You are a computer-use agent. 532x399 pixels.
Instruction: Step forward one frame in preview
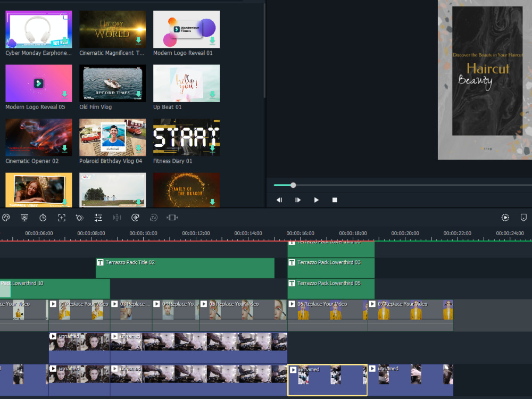298,200
